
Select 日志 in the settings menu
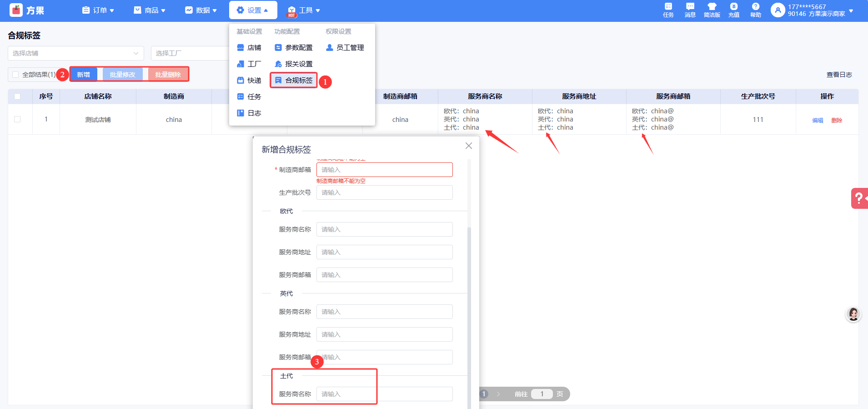pos(249,113)
